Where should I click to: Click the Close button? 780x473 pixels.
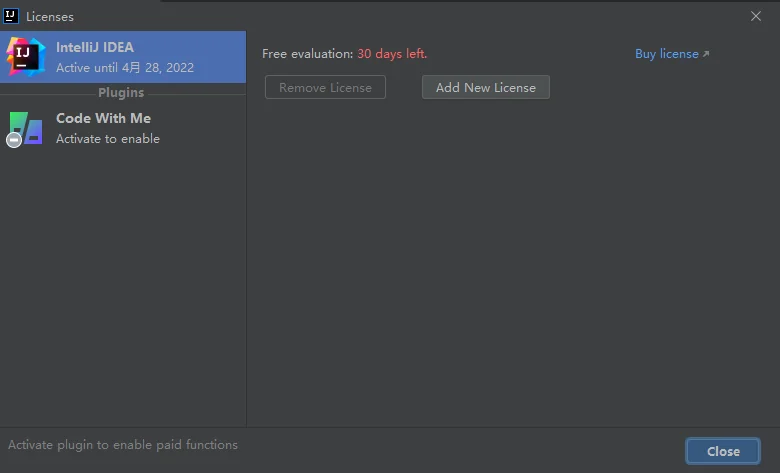pos(723,451)
